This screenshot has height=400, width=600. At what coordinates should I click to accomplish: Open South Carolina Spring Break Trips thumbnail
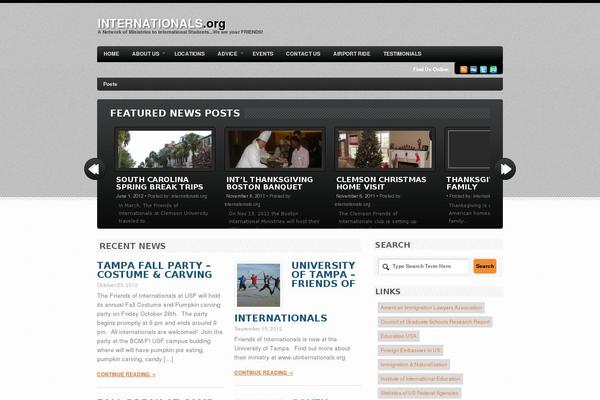(x=165, y=149)
